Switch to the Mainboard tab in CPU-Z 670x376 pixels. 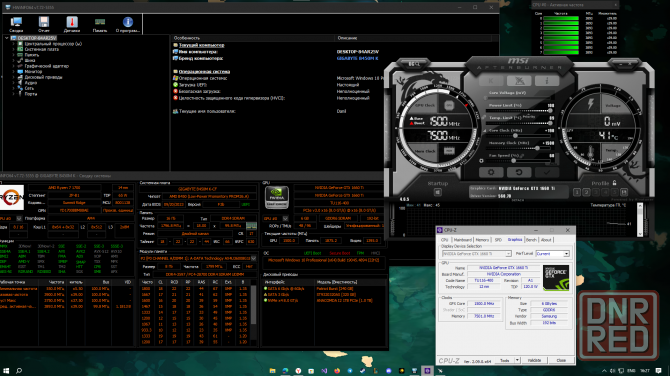click(462, 240)
